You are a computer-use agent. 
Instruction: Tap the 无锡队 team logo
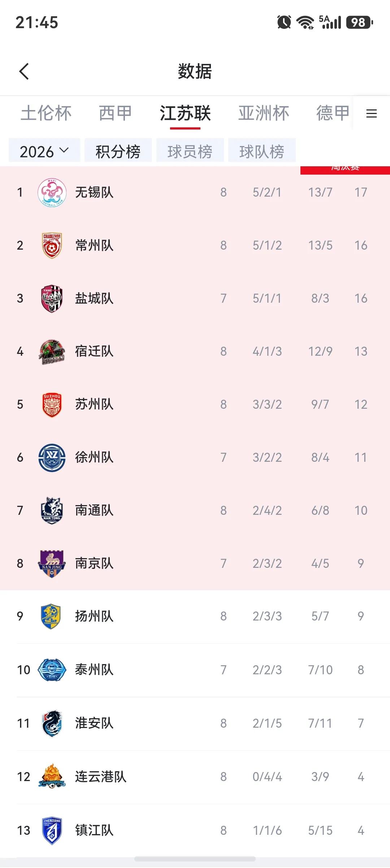tap(52, 192)
